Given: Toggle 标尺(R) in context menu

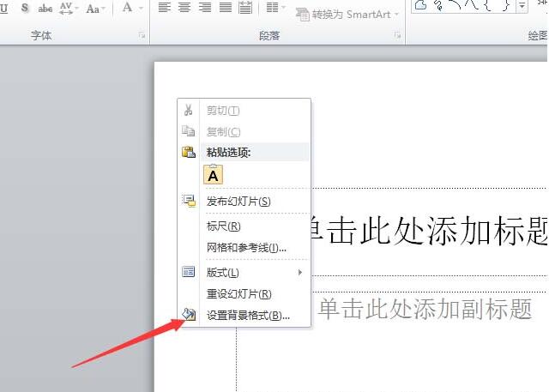Looking at the screenshot, I should 244,226.
